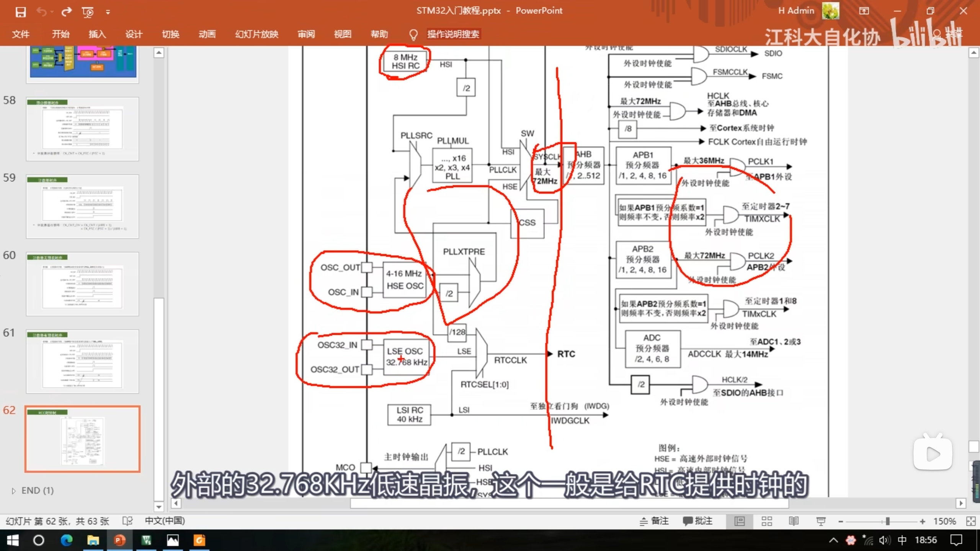Click the Redo arrow icon

pyautogui.click(x=67, y=12)
